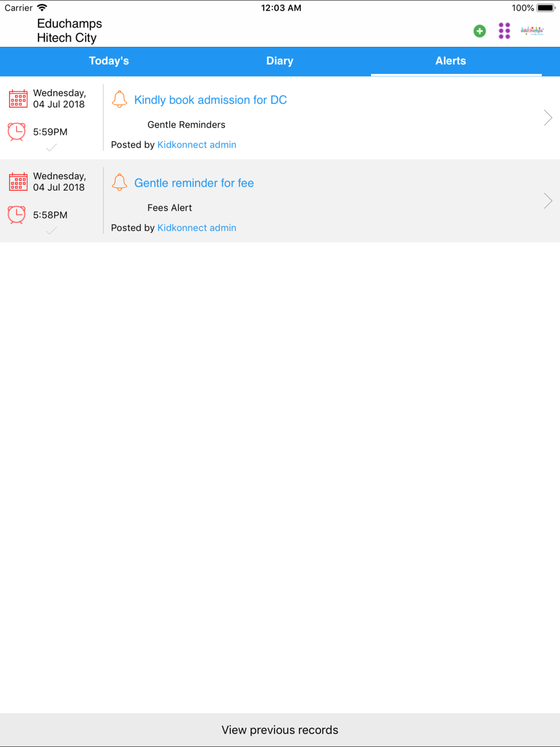Viewport: 560px width, 747px height.
Task: Toggle read checkmark under 5:58PM
Action: tap(51, 231)
